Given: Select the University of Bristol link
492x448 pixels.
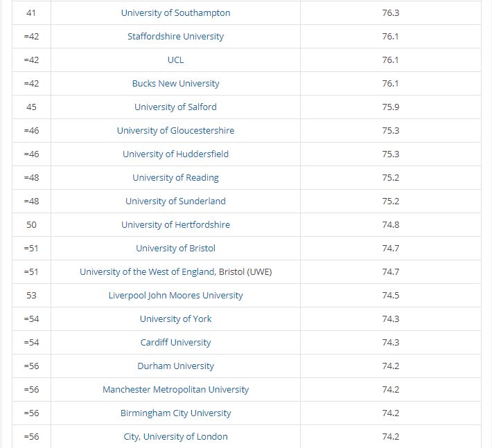Looking at the screenshot, I should tap(175, 248).
